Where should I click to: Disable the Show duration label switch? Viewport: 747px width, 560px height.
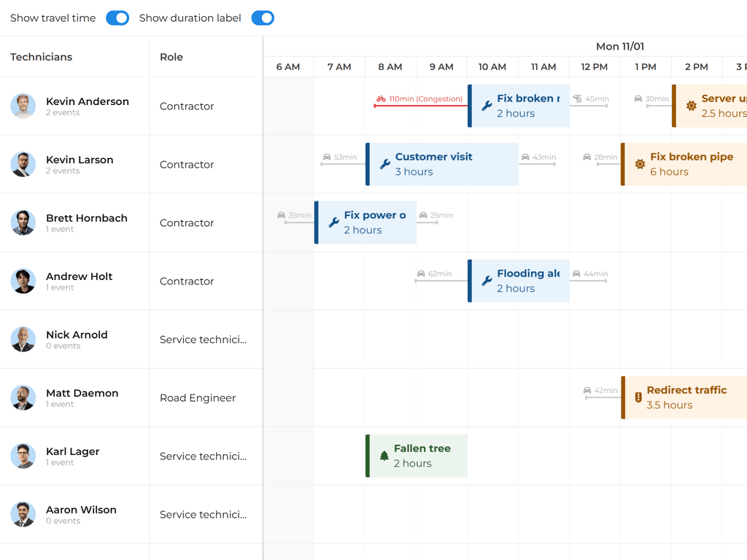click(263, 18)
